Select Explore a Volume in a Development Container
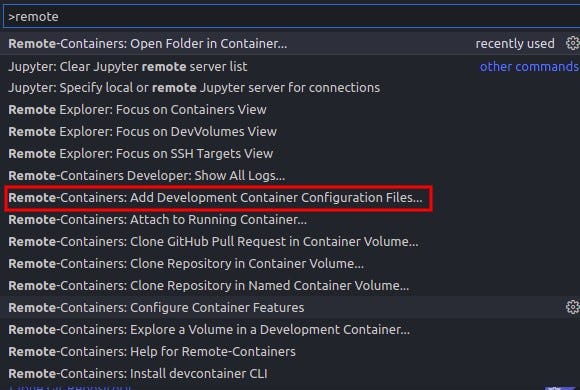Image resolution: width=580 pixels, height=390 pixels. [x=290, y=330]
